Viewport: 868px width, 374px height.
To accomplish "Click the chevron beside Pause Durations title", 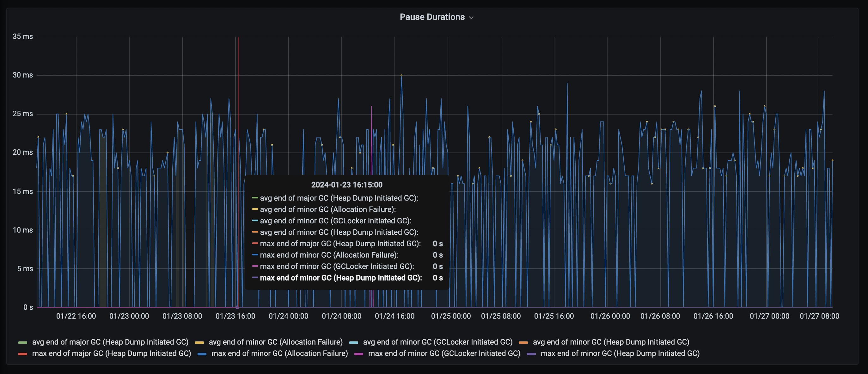I will click(x=471, y=18).
